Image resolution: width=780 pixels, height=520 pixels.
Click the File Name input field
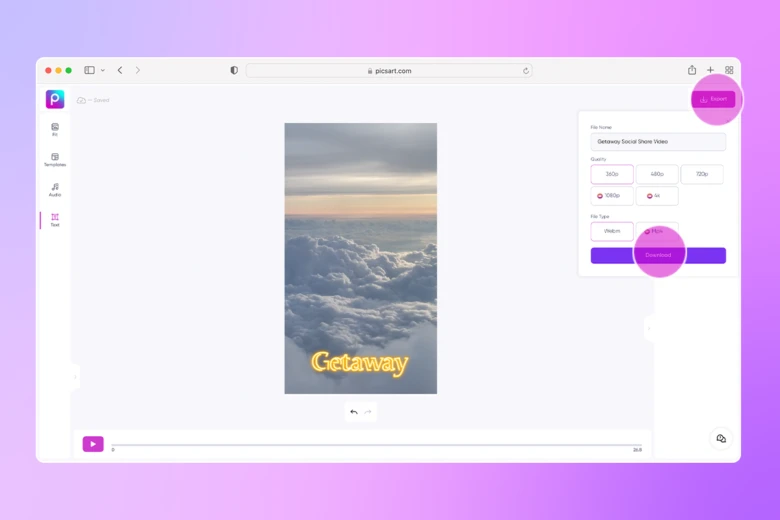click(x=658, y=142)
